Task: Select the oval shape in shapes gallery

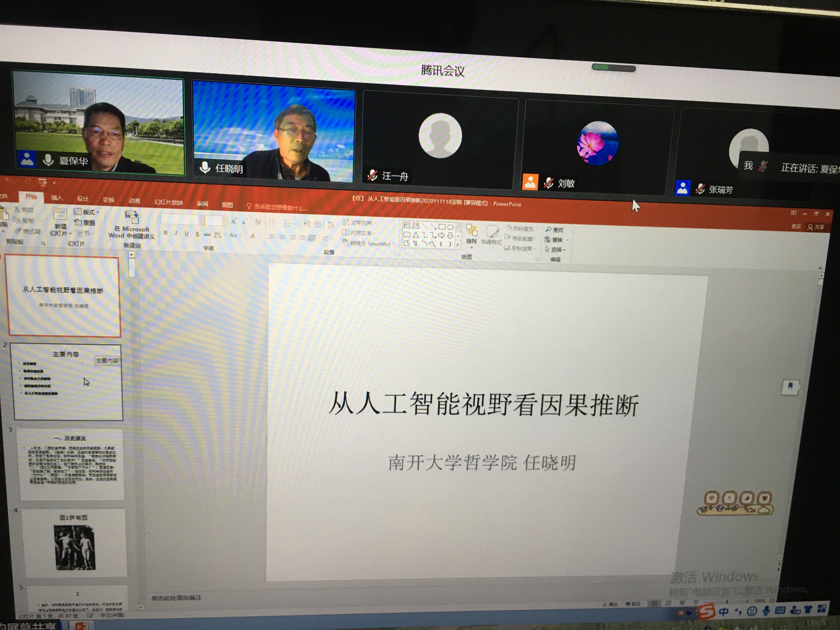Action: [x=450, y=227]
